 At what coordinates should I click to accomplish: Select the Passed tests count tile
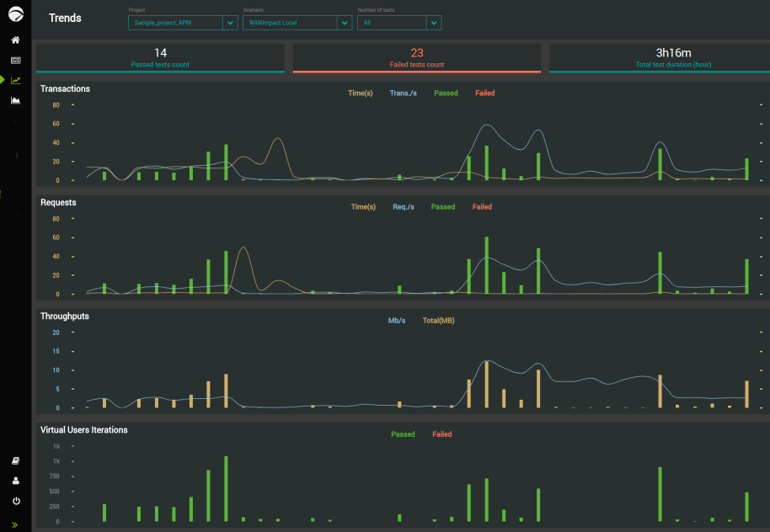pyautogui.click(x=160, y=58)
